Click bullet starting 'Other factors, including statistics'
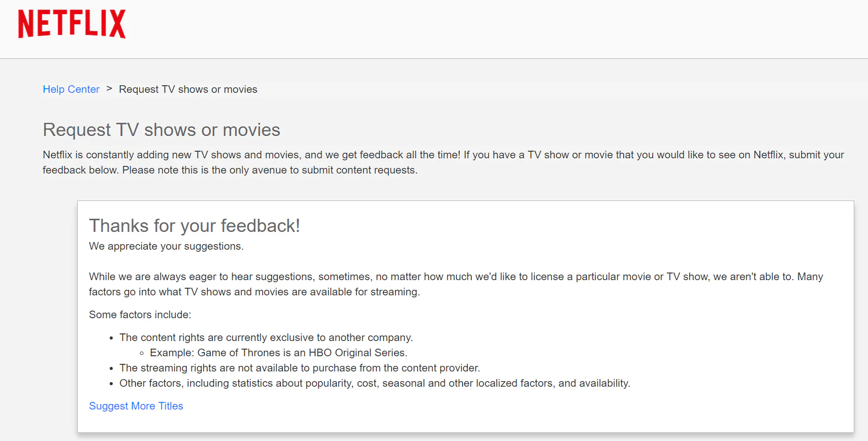868x441 pixels. (x=375, y=383)
